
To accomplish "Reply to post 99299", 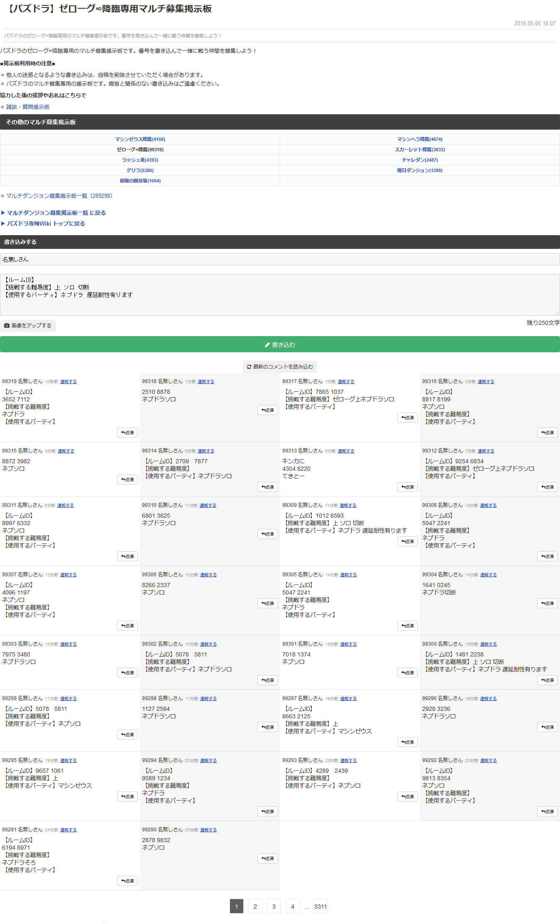I will pyautogui.click(x=127, y=735).
